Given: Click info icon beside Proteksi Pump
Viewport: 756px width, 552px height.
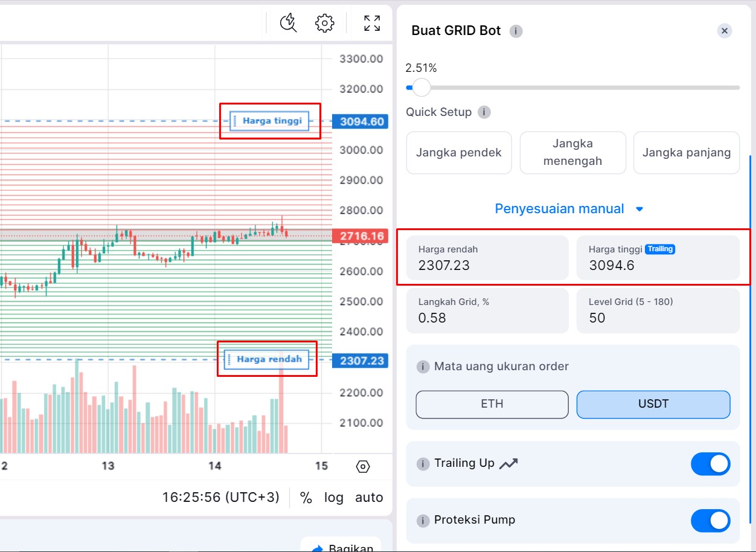Looking at the screenshot, I should point(423,521).
